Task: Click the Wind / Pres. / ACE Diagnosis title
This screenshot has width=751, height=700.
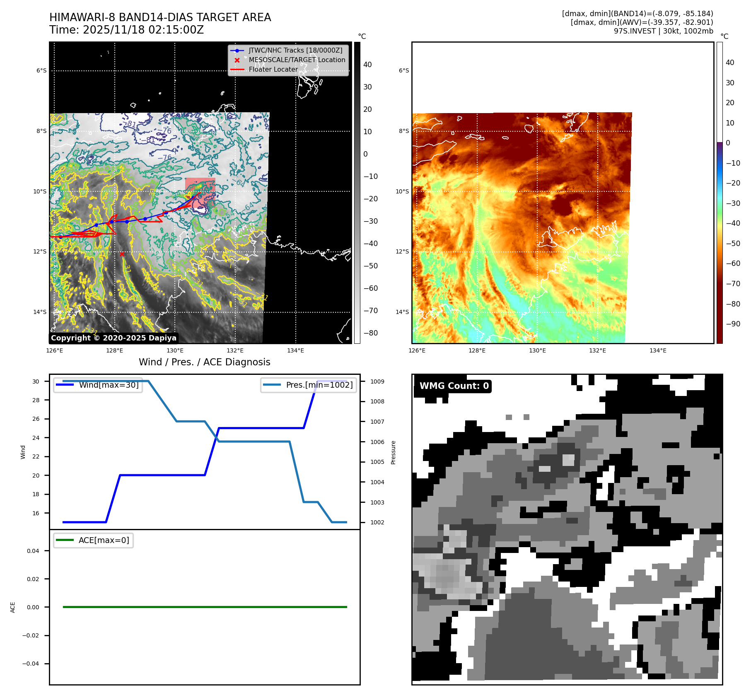Action: pos(204,362)
